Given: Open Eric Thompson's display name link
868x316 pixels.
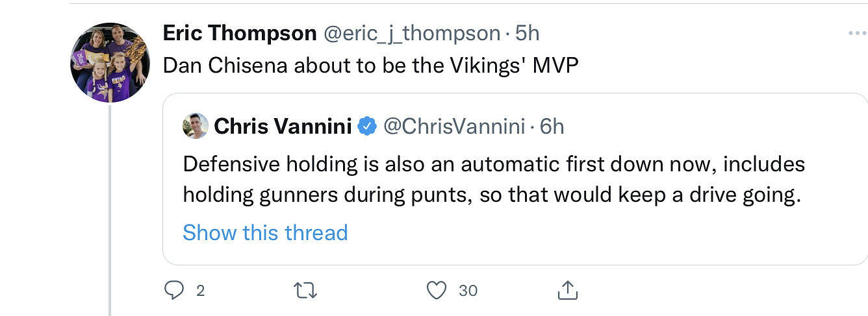Looking at the screenshot, I should point(239,33).
